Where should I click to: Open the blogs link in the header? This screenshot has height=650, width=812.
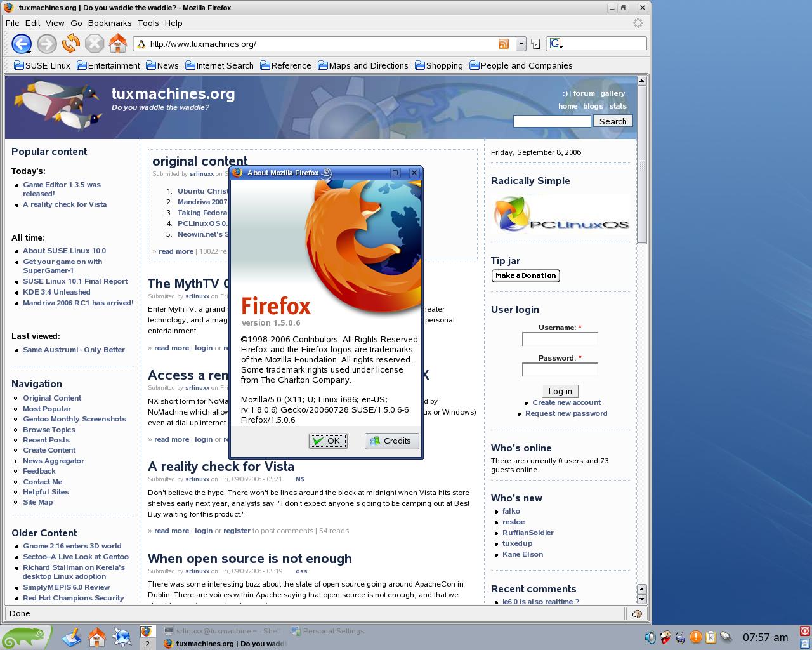click(x=593, y=106)
